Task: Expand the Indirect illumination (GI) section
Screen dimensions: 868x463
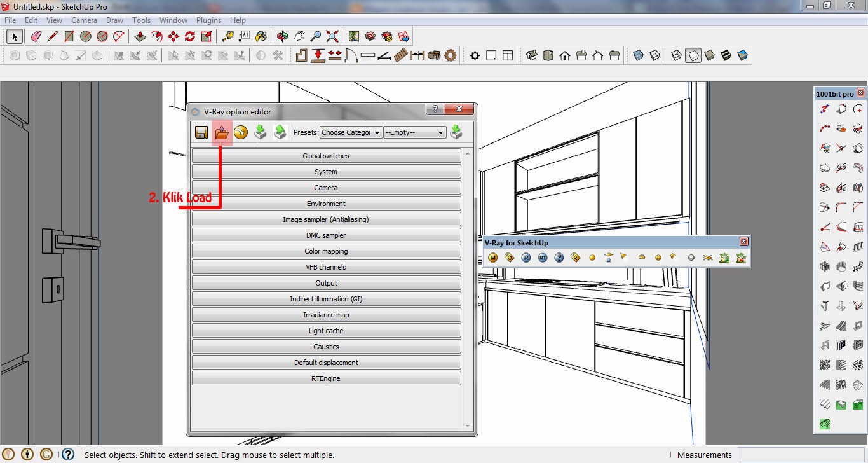Action: pos(326,298)
